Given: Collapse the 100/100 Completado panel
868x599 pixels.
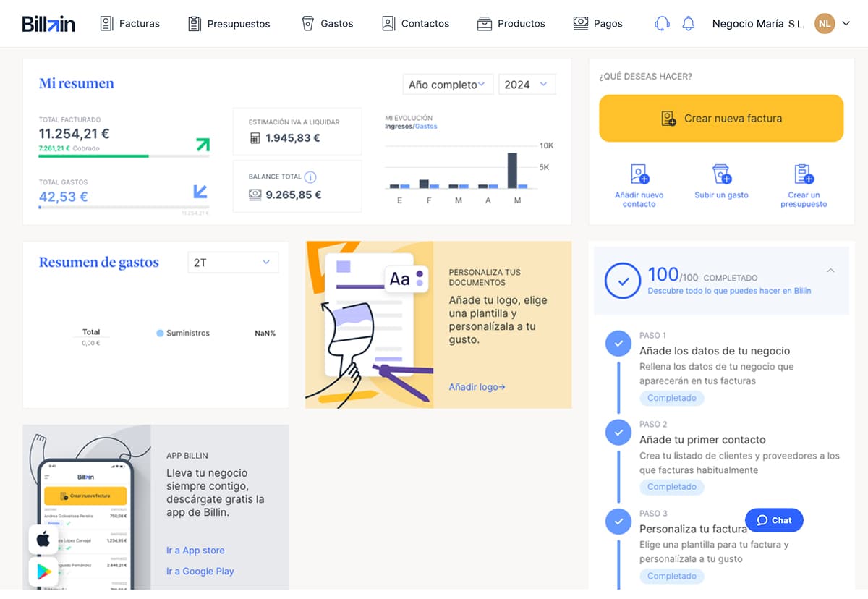Looking at the screenshot, I should [830, 271].
